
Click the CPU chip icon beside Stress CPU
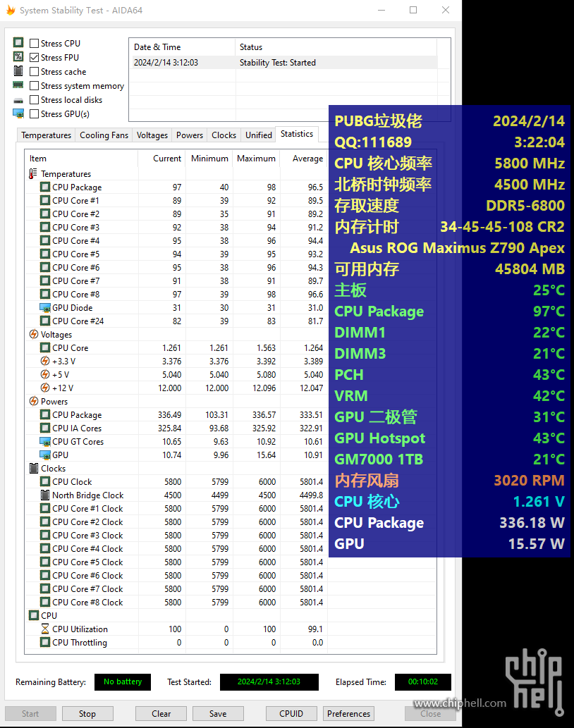click(18, 43)
